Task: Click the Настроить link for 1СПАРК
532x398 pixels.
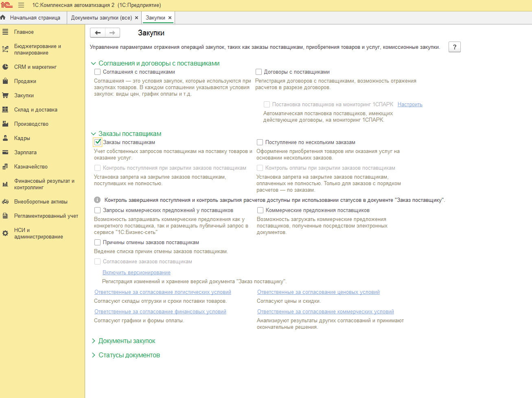Action: [x=410, y=104]
